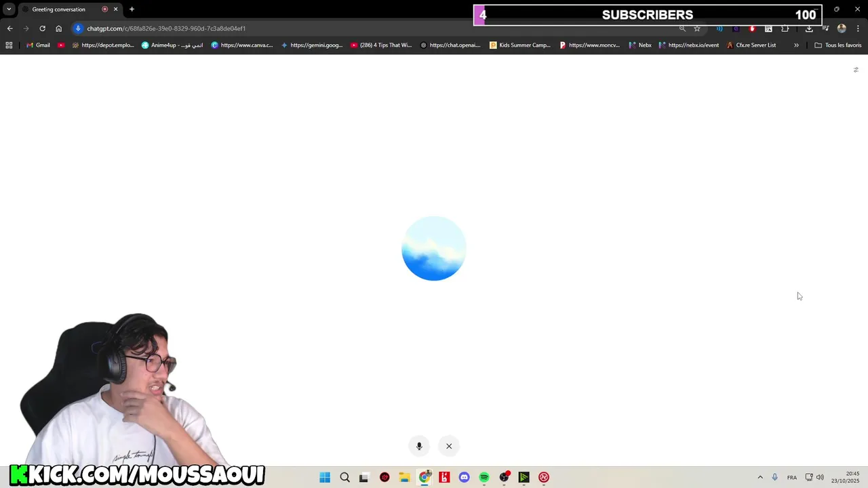
Task: Open the YouTube icon bookmark after Gmail
Action: [61, 45]
